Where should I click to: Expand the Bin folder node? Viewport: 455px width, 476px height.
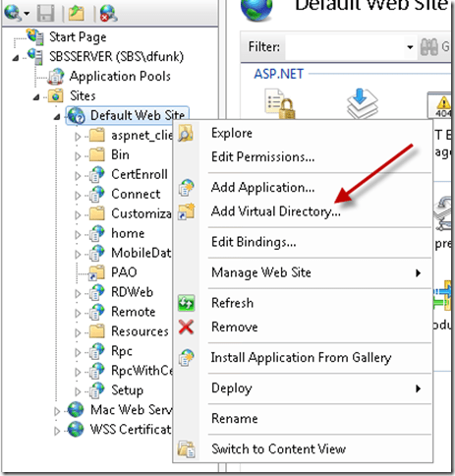(78, 155)
